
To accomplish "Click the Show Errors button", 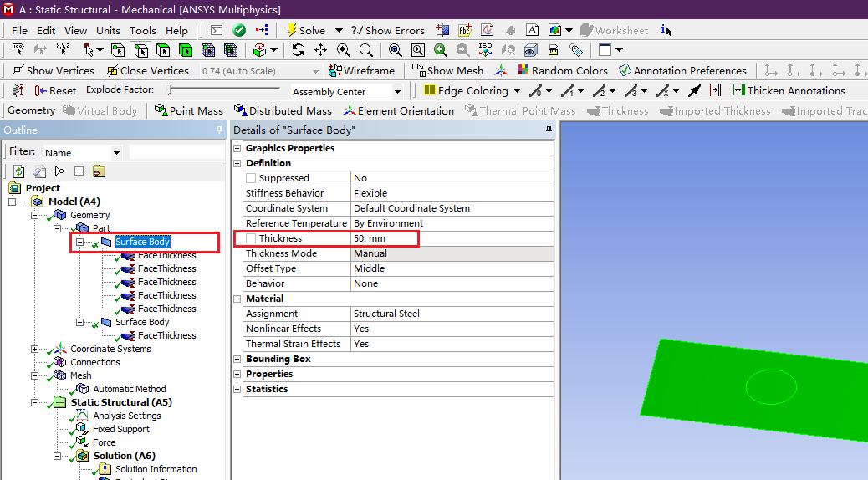I will click(388, 31).
